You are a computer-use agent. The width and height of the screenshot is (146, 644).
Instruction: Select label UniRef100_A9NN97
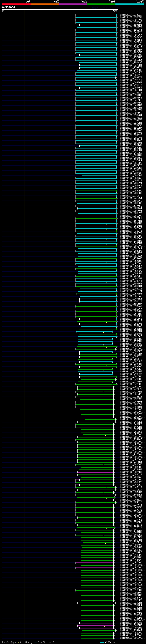(131, 63)
